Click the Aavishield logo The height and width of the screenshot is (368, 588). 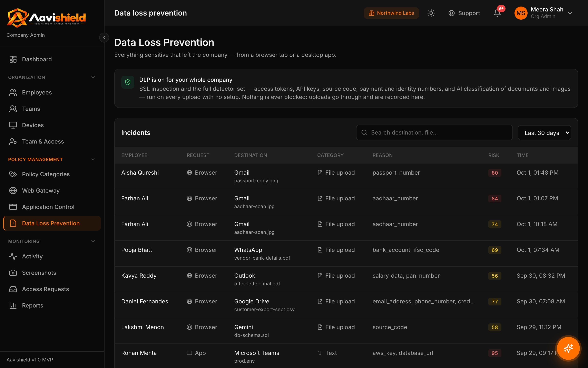[x=46, y=18]
